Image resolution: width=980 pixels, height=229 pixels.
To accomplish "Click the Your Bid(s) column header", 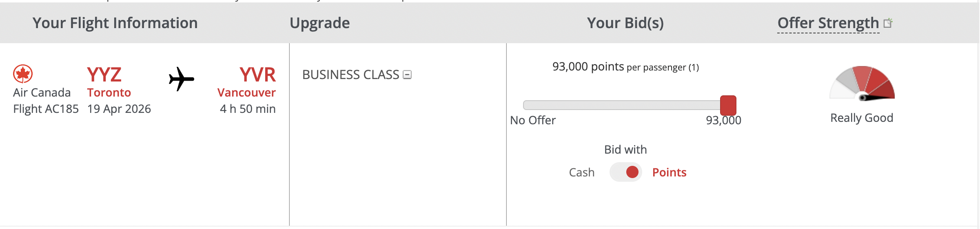I will click(x=625, y=23).
